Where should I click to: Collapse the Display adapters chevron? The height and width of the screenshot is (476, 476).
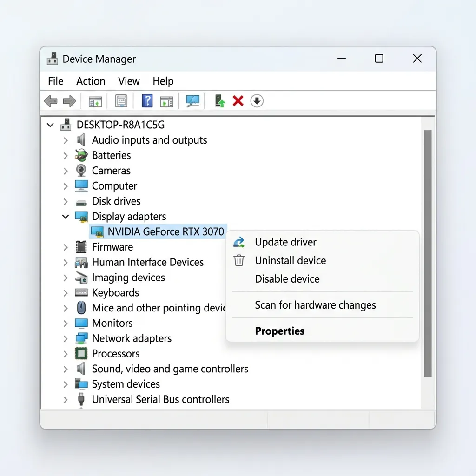66,217
